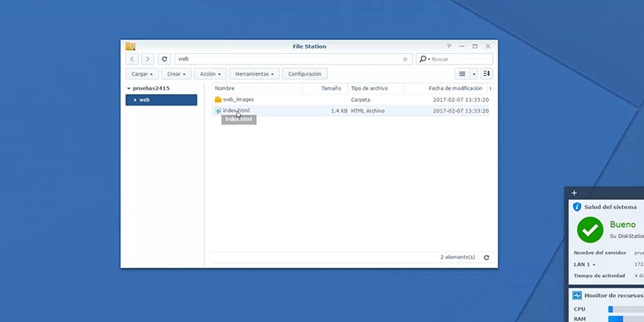Select the web_images folder name
Screen dimensions: 644x322
click(238, 99)
